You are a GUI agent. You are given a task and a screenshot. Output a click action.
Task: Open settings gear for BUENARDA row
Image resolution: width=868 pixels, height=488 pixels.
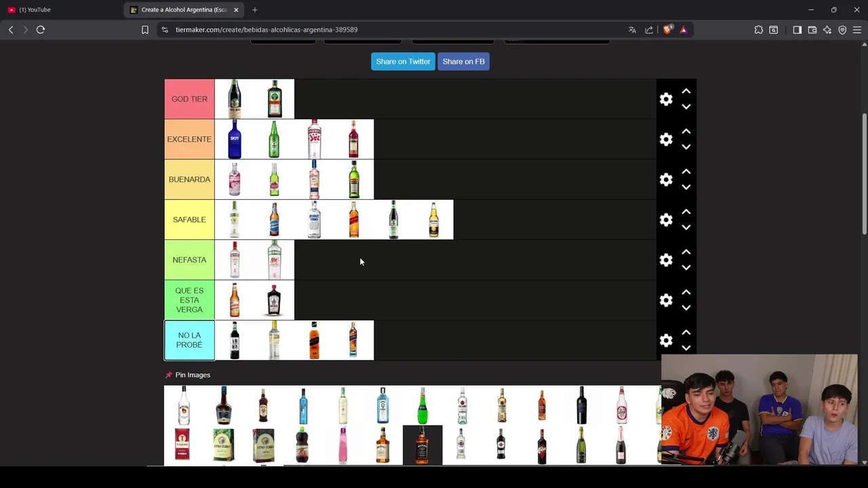666,180
